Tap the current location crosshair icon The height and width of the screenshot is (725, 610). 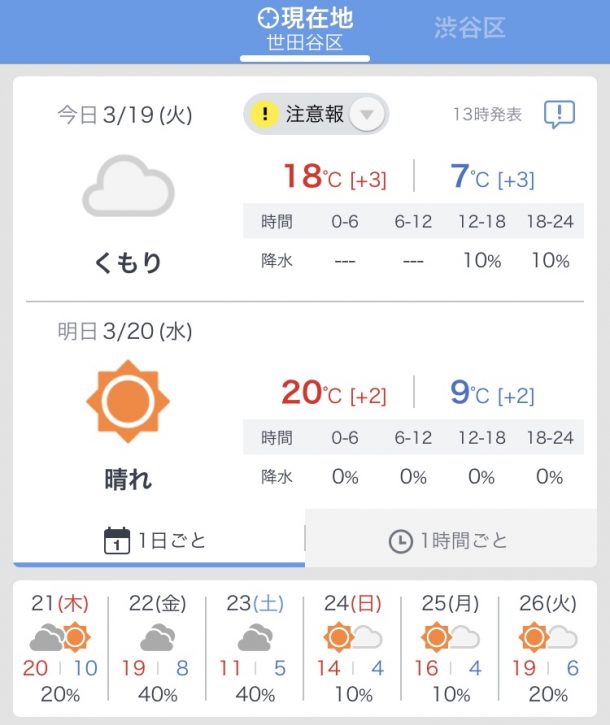click(x=268, y=18)
